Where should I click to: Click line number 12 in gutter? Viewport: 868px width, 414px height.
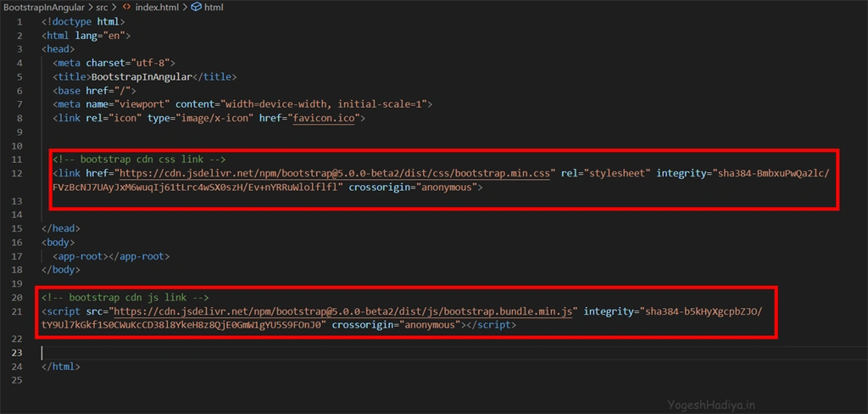(16, 173)
